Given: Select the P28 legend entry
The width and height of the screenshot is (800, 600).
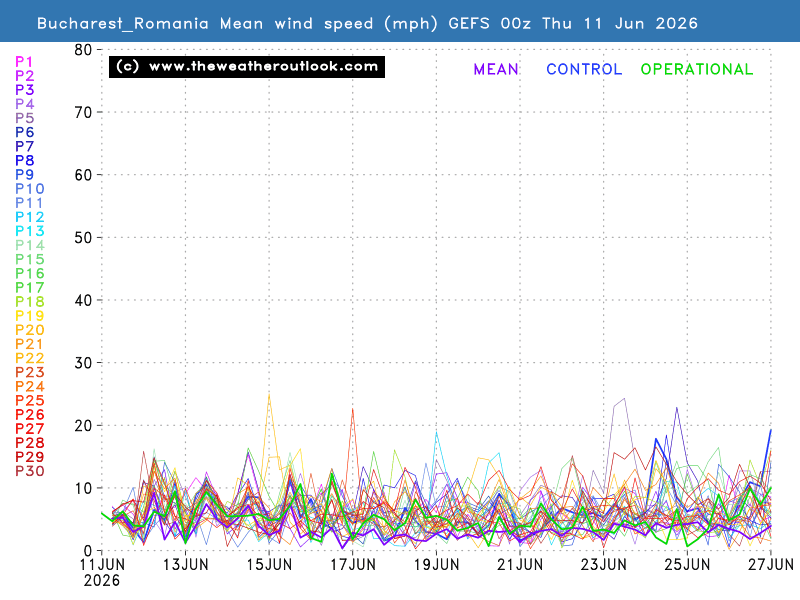Looking at the screenshot, I should tap(30, 443).
